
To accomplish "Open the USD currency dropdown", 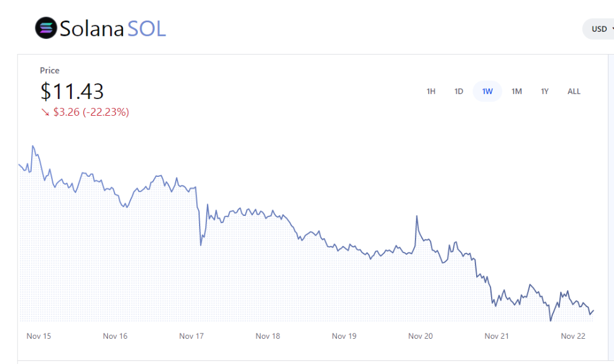I will click(x=599, y=29).
